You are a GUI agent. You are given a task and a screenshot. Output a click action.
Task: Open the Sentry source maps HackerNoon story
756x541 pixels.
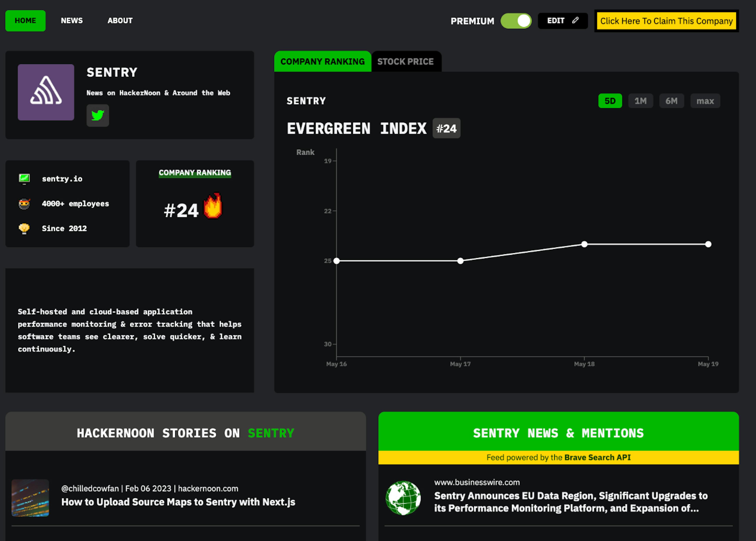coord(179,502)
